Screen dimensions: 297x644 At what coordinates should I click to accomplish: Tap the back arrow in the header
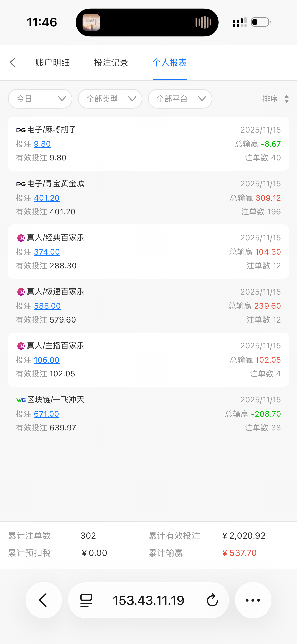13,62
